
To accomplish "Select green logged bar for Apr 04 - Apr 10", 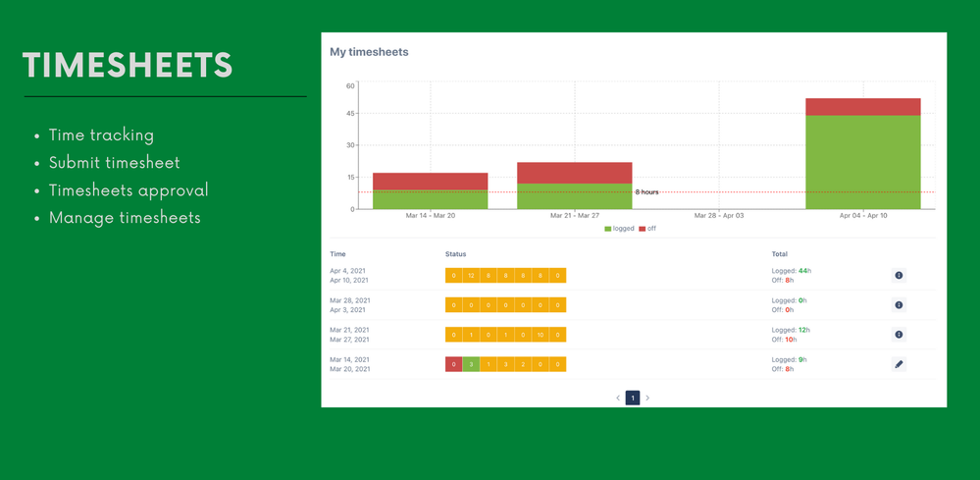I will coord(863,163).
